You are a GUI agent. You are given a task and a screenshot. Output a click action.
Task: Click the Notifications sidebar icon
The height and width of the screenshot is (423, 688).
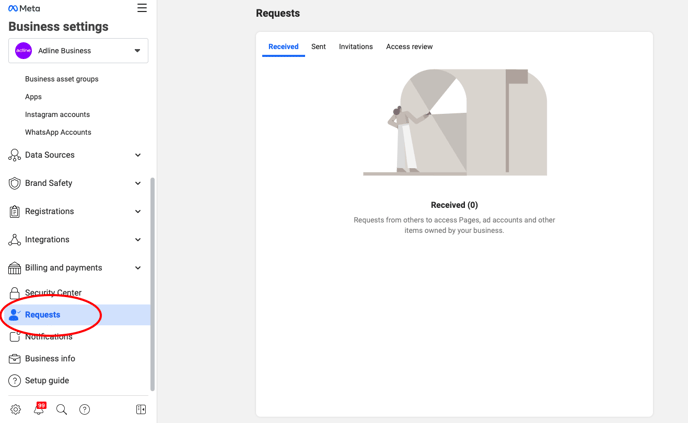[x=14, y=337]
